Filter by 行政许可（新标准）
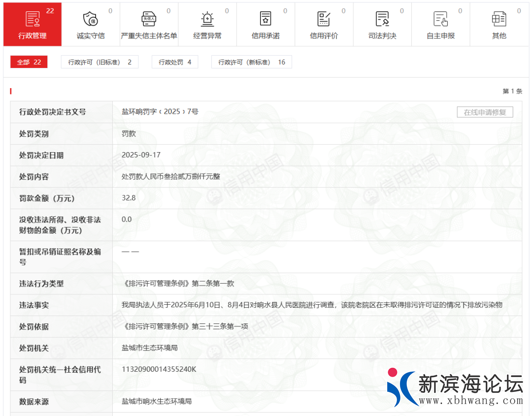 coord(251,62)
